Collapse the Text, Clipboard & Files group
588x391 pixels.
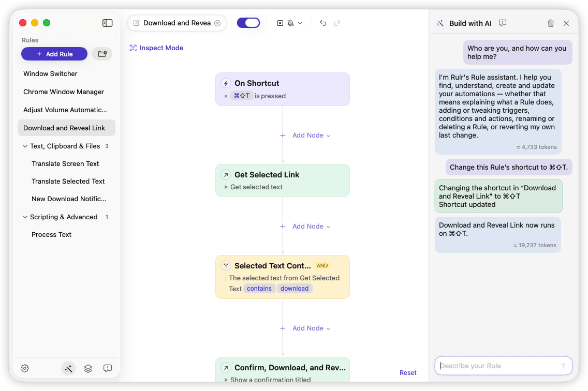pos(25,146)
